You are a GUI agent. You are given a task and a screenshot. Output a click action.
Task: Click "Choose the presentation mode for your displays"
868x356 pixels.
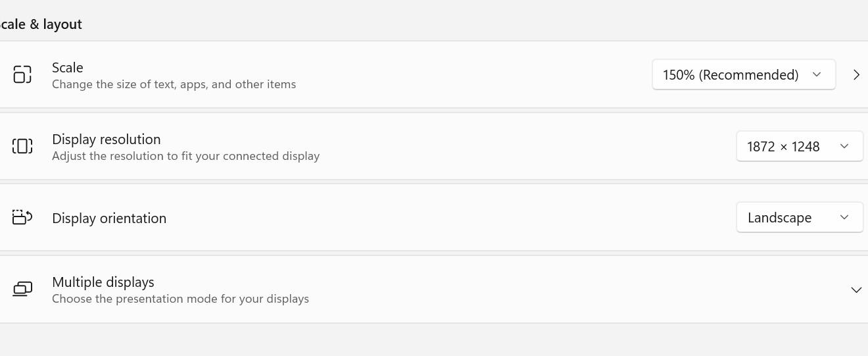click(180, 299)
